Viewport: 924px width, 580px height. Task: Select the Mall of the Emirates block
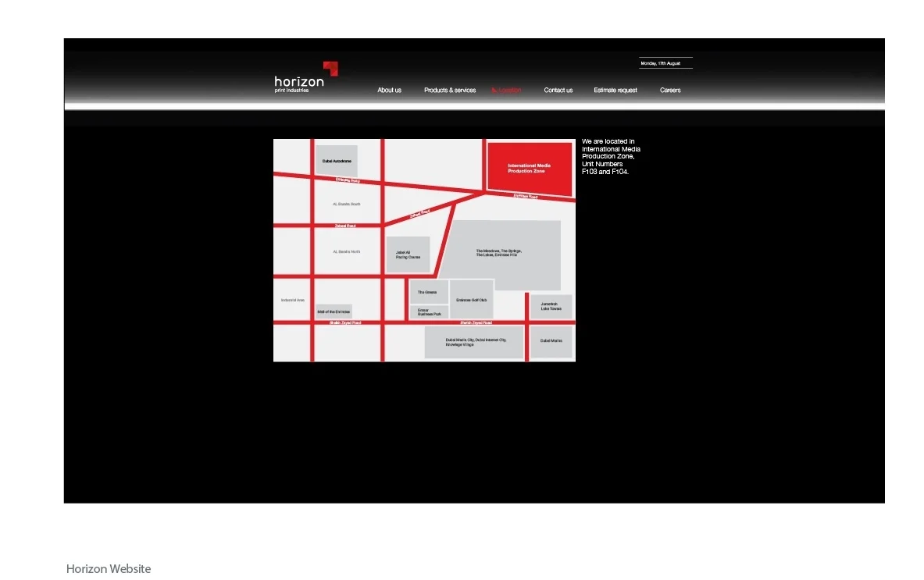tap(334, 311)
